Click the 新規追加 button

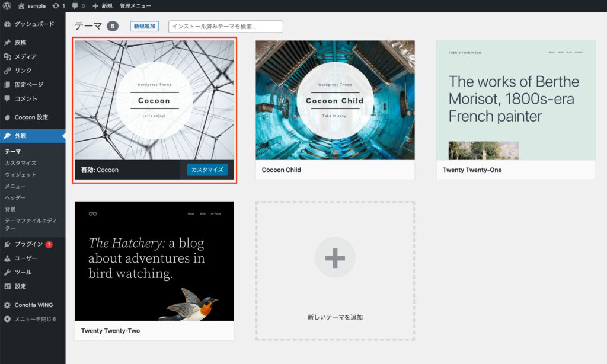tap(145, 26)
